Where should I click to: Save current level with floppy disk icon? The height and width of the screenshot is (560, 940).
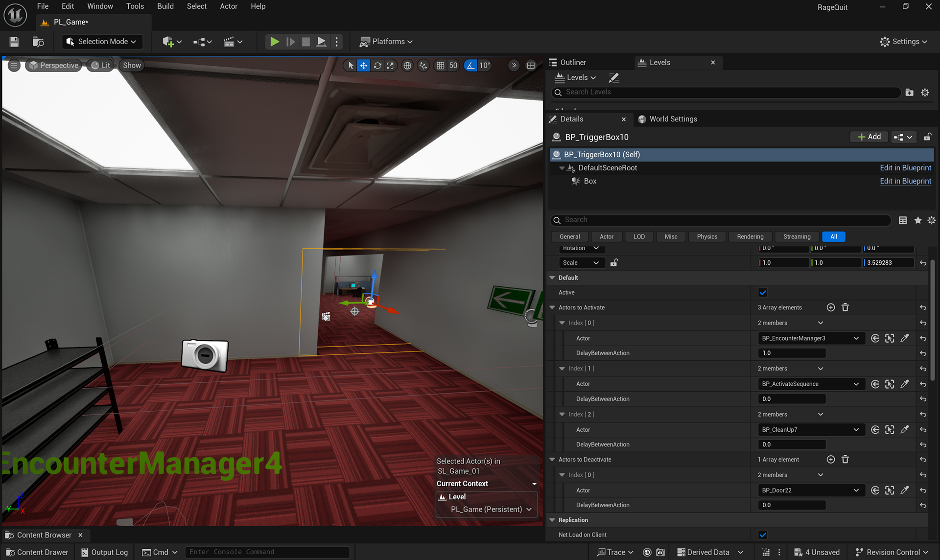click(14, 42)
